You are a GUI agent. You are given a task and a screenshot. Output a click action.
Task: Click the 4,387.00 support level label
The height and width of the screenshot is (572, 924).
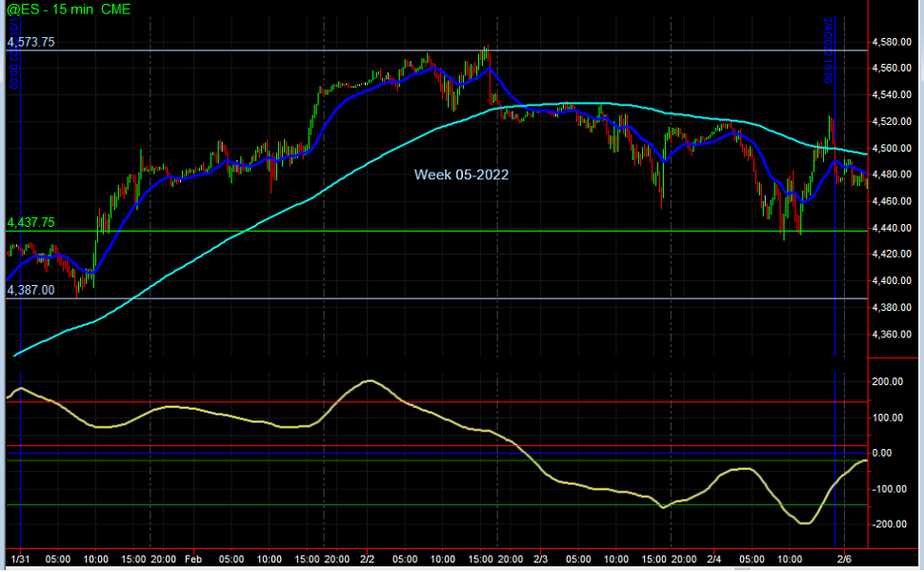[30, 290]
